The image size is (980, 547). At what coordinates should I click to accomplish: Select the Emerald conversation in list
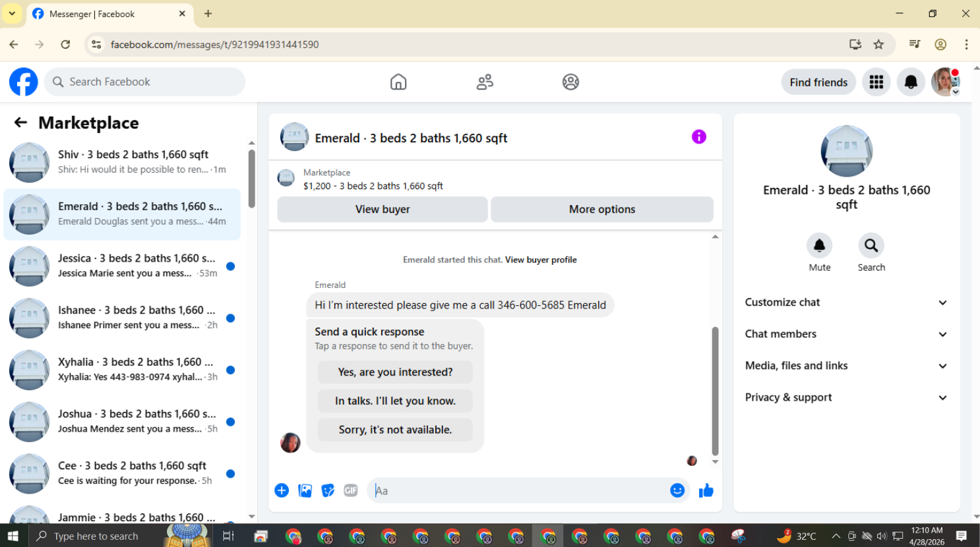pos(122,214)
